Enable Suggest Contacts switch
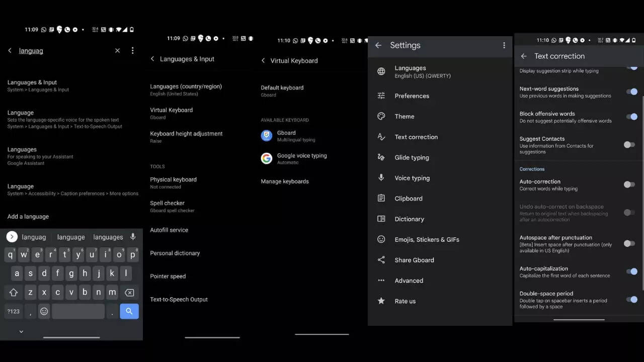The image size is (644, 362). coord(629,145)
